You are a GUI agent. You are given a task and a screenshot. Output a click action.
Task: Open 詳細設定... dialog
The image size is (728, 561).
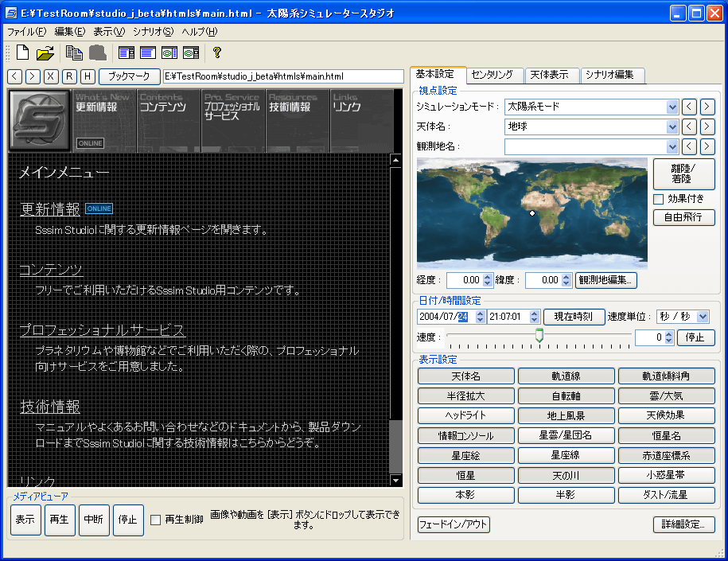[684, 524]
